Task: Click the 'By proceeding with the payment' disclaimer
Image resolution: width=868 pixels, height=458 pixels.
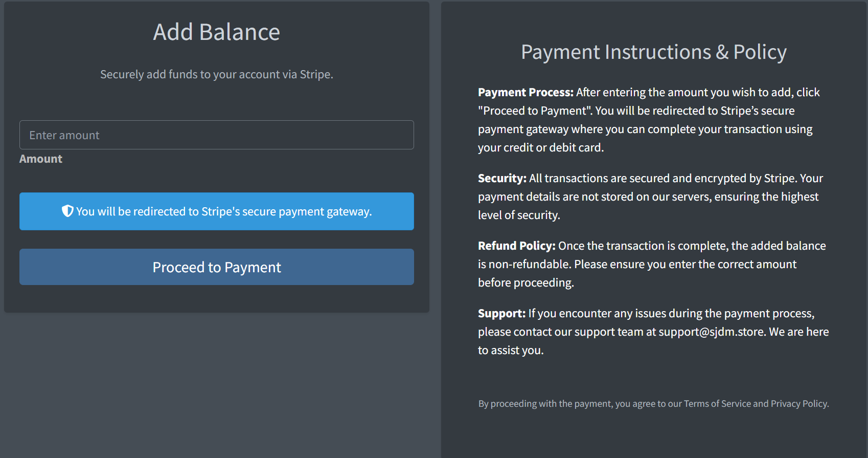Action: click(x=654, y=404)
